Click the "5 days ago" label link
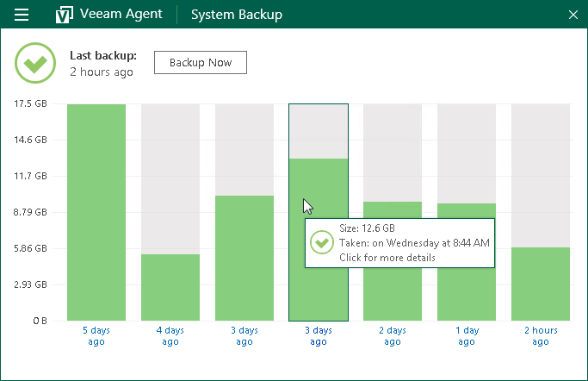 (x=96, y=336)
